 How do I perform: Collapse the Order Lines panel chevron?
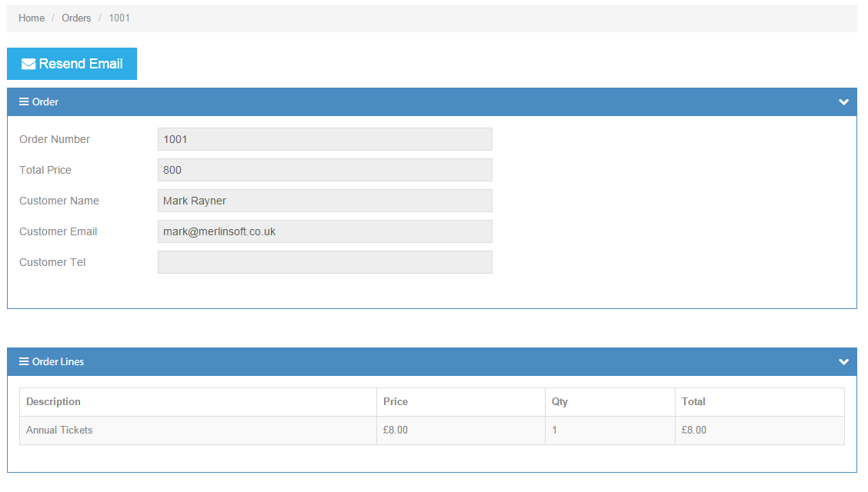pyautogui.click(x=843, y=361)
